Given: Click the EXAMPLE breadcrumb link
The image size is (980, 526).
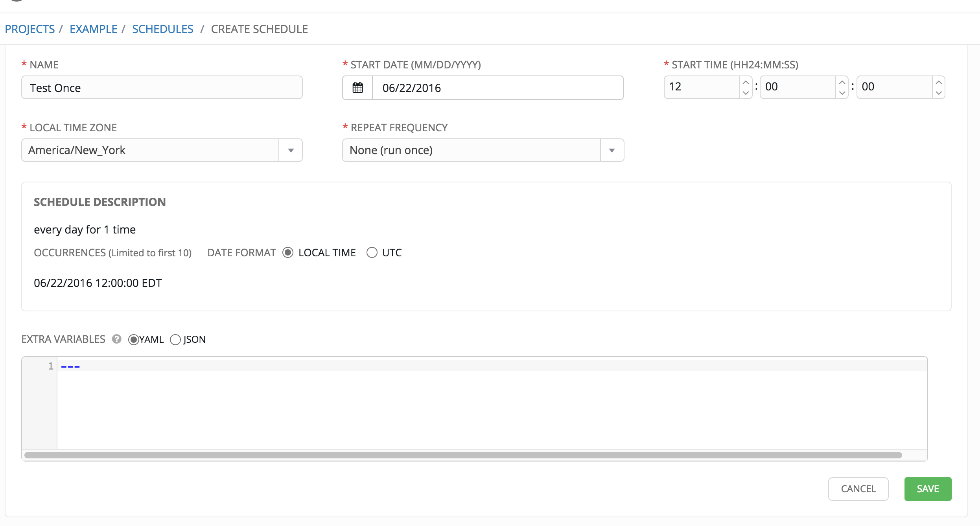Looking at the screenshot, I should (x=93, y=29).
